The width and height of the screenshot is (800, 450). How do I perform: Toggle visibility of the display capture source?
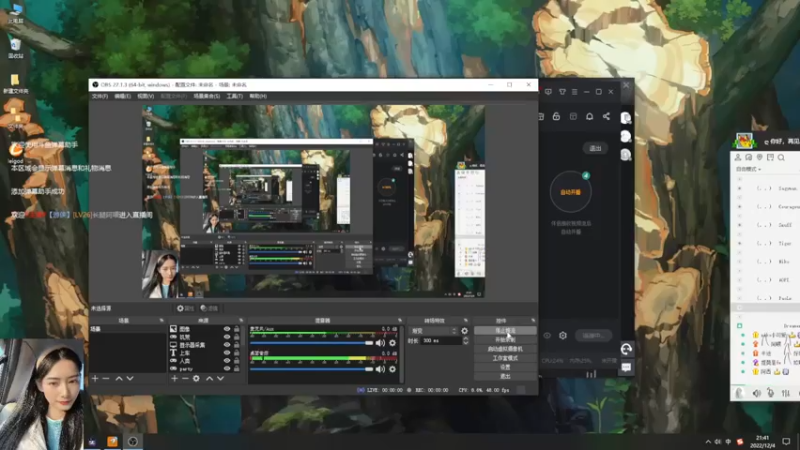227,345
